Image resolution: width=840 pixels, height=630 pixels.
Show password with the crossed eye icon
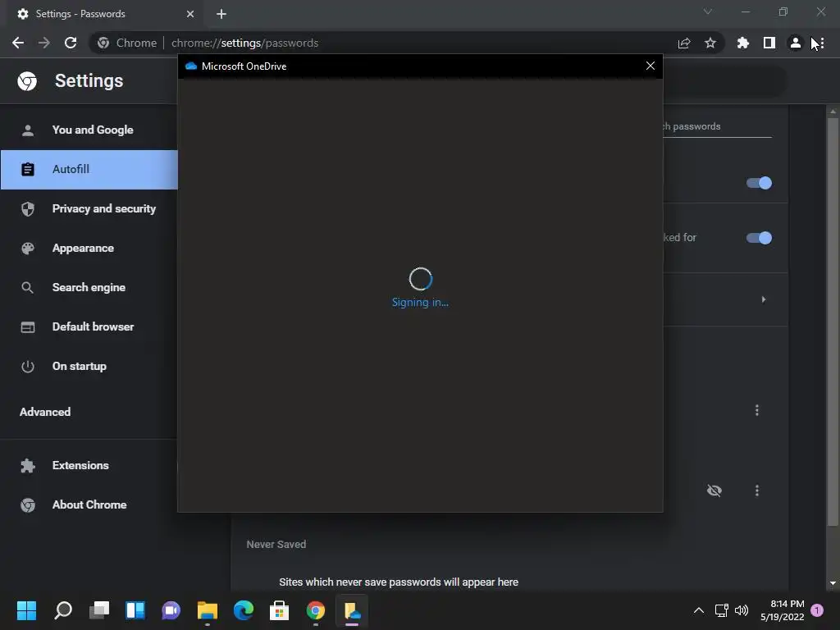click(714, 491)
